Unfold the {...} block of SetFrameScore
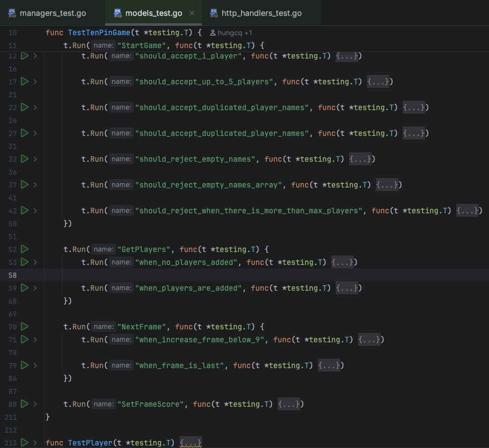The width and height of the screenshot is (489, 448). tap(289, 404)
